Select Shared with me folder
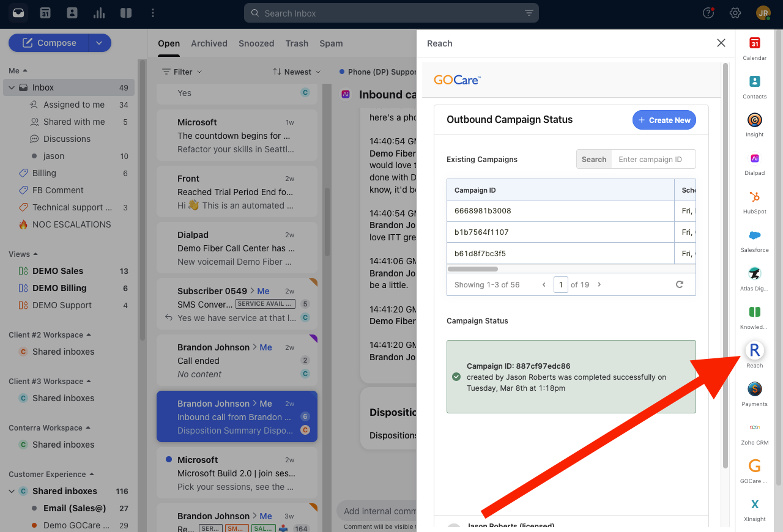The width and height of the screenshot is (783, 532). pyautogui.click(x=74, y=122)
